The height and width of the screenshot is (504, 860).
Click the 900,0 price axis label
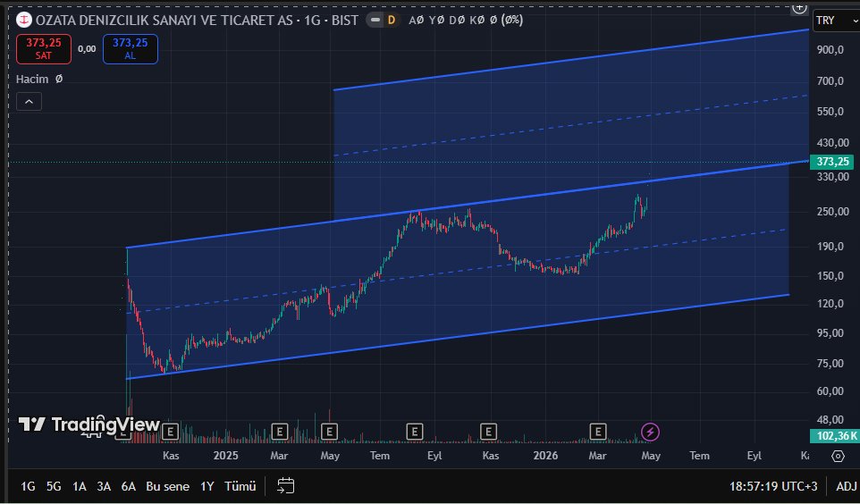pos(830,50)
